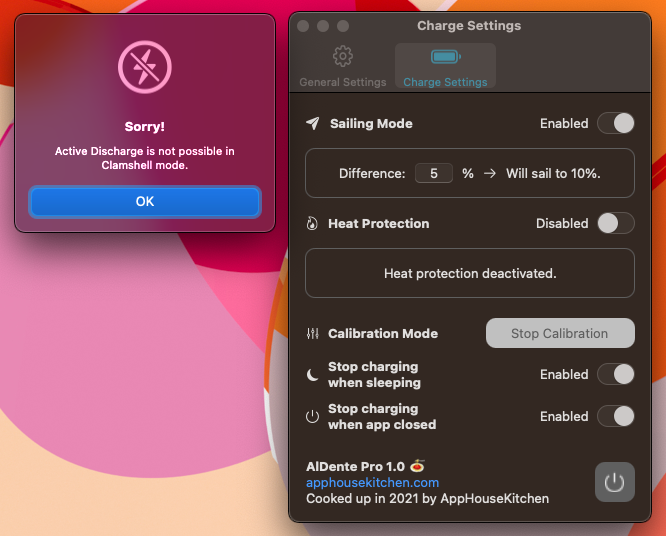The height and width of the screenshot is (536, 666).
Task: Click 'Active Discharge is not possible' message
Action: [144, 158]
